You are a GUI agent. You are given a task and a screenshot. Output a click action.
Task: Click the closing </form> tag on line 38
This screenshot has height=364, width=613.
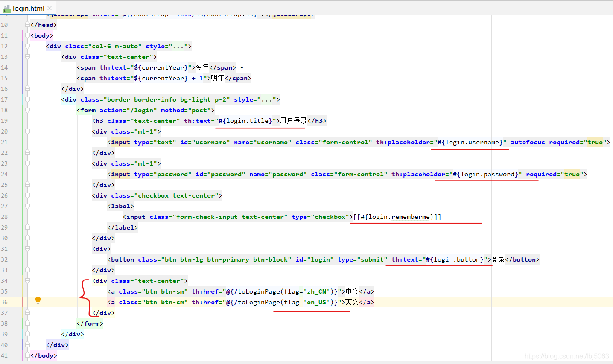(90, 323)
